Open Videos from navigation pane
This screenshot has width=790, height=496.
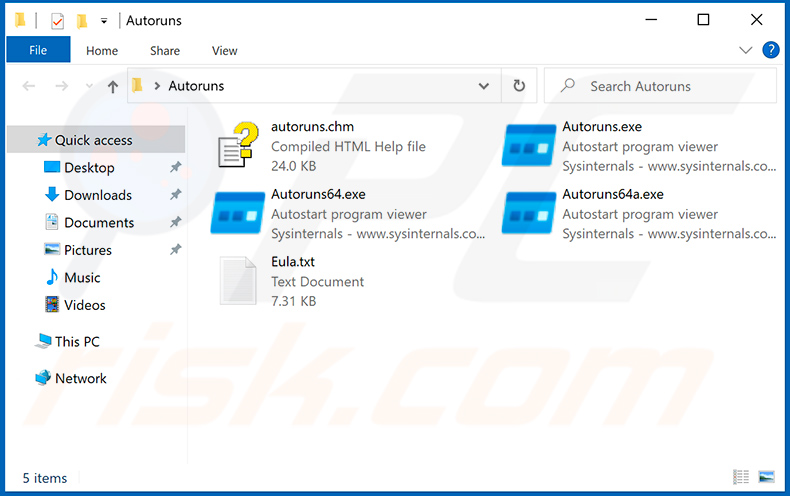tap(85, 304)
